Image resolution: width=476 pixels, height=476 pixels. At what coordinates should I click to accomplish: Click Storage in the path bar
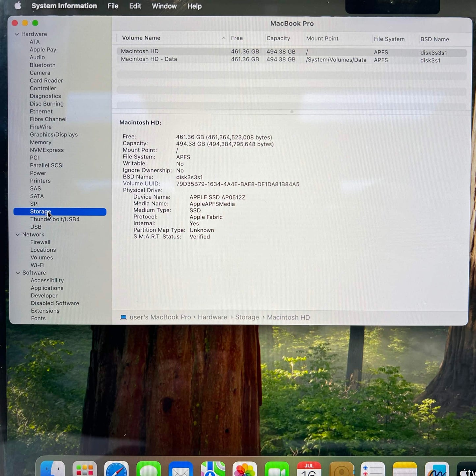247,317
